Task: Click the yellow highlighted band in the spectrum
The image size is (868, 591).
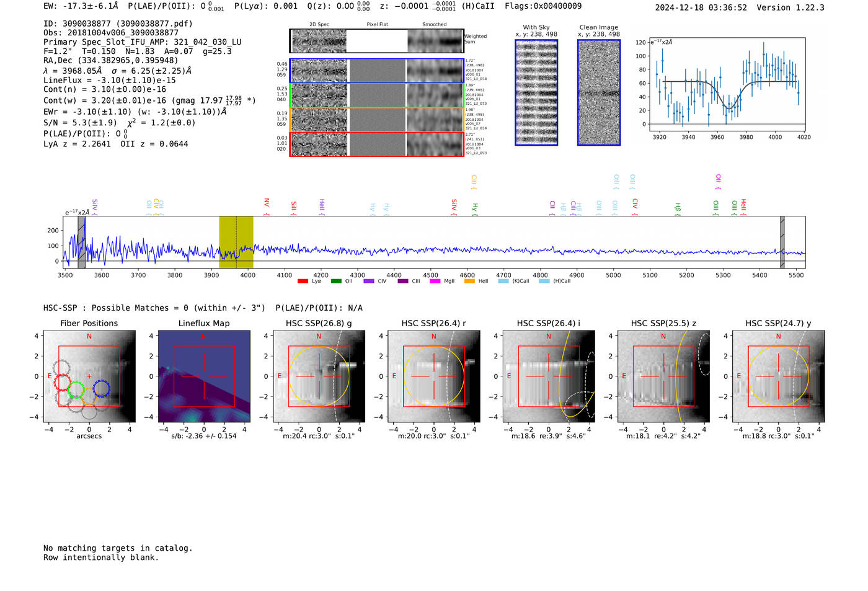Action: point(236,242)
